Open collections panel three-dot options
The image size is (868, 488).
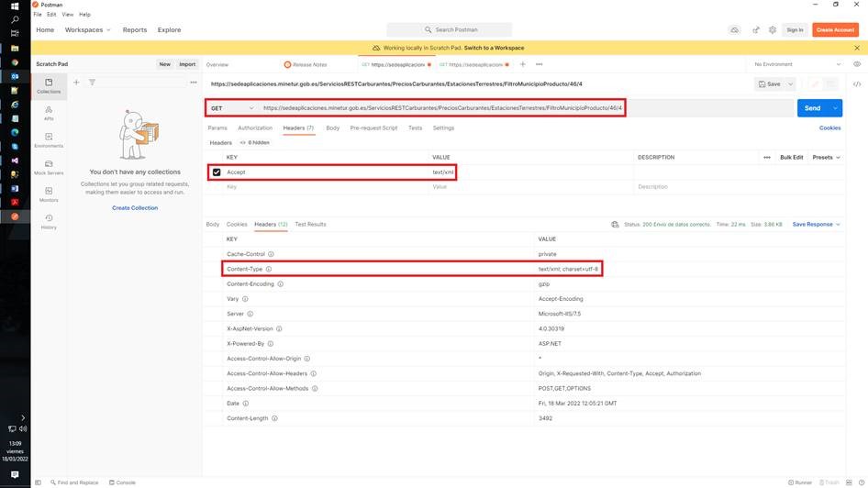tap(194, 83)
